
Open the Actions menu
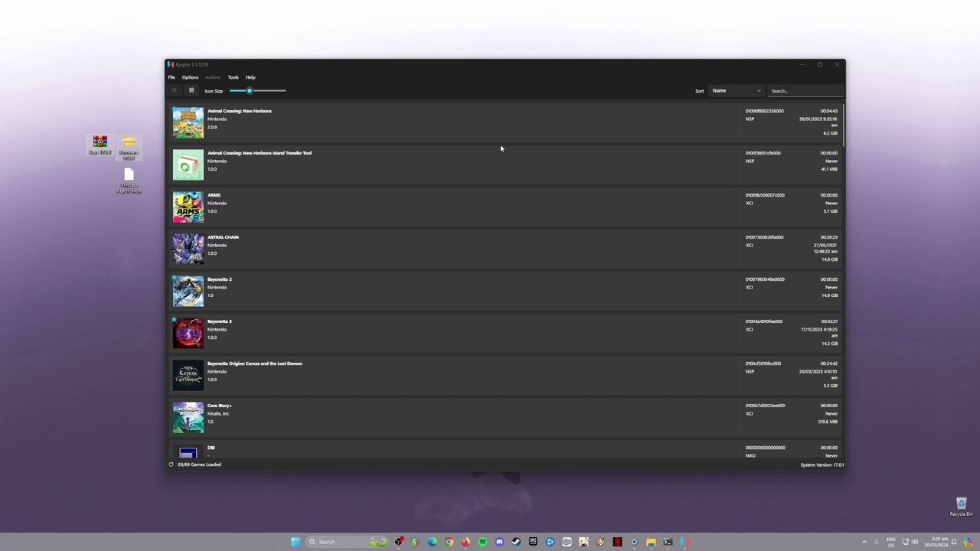click(213, 77)
